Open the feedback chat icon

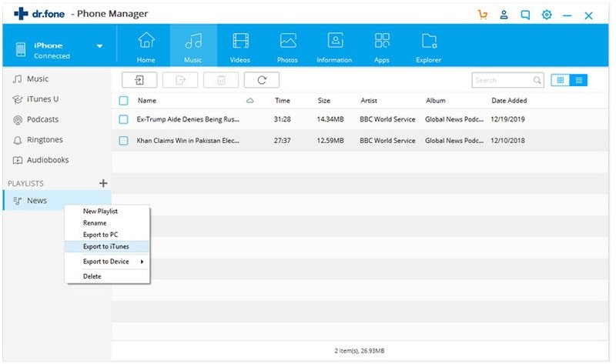(525, 15)
